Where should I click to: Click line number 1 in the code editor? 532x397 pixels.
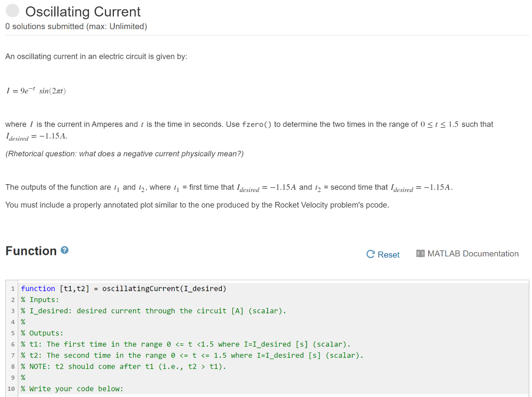tap(12, 289)
